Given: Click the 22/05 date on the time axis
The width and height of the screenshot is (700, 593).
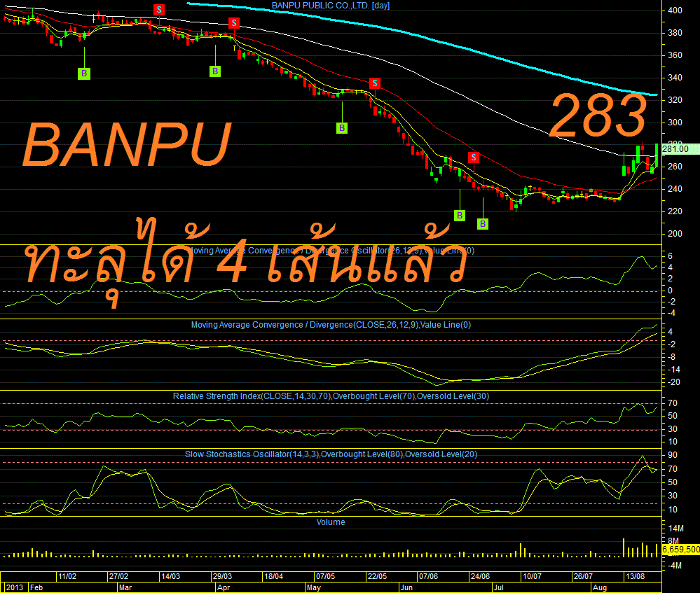Looking at the screenshot, I should click(x=377, y=576).
